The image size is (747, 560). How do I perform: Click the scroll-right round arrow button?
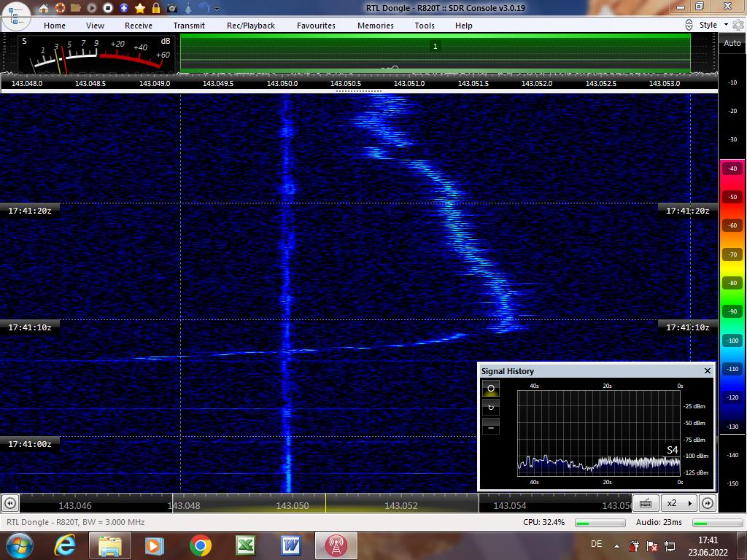(x=708, y=503)
